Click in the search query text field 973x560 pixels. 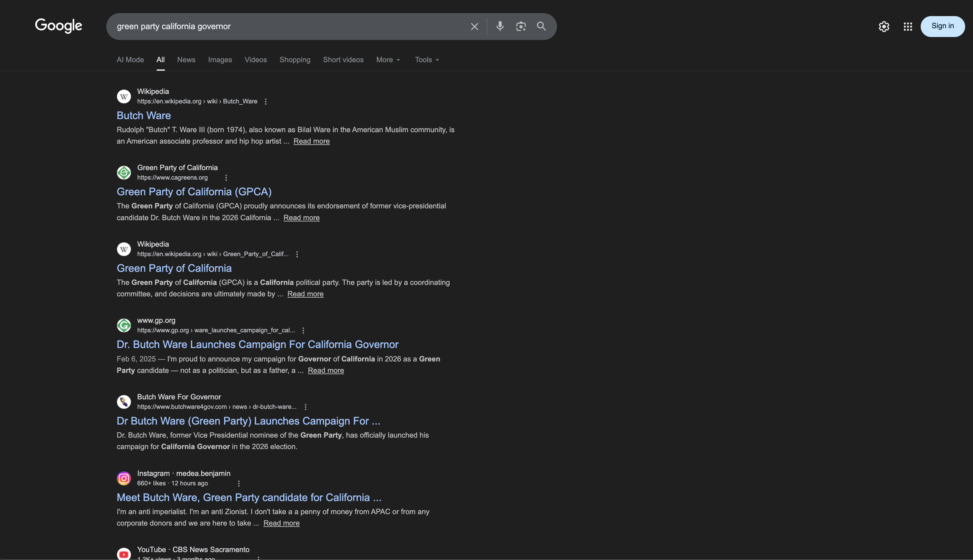(288, 26)
